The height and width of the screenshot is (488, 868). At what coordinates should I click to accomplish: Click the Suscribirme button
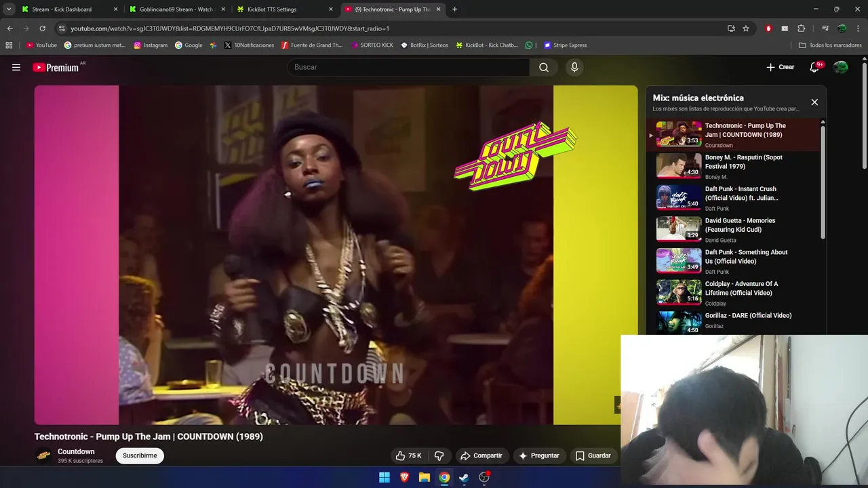[x=140, y=455]
